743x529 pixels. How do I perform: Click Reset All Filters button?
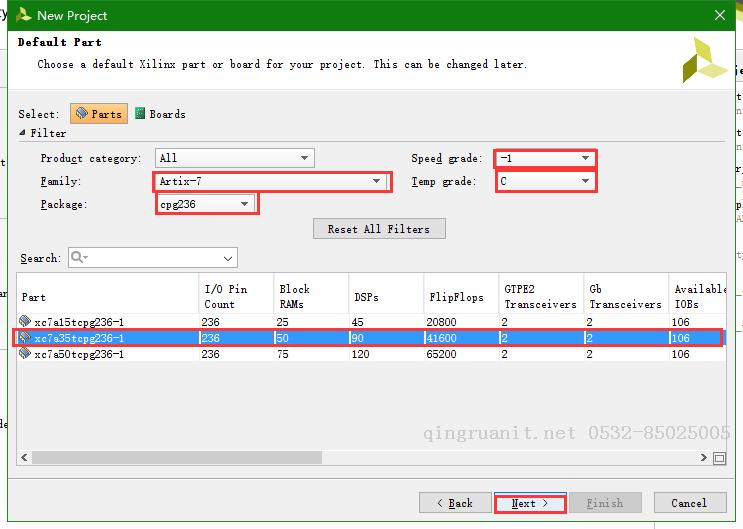tap(378, 229)
